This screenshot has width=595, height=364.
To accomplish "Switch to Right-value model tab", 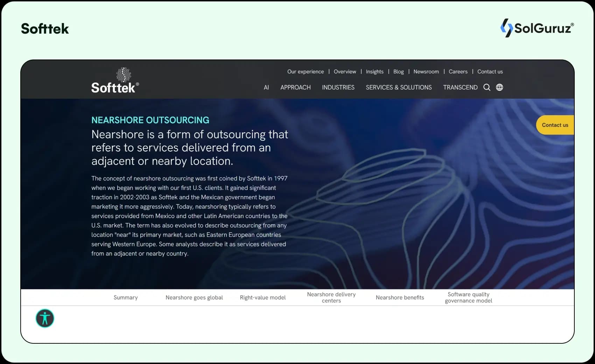I will 263,297.
